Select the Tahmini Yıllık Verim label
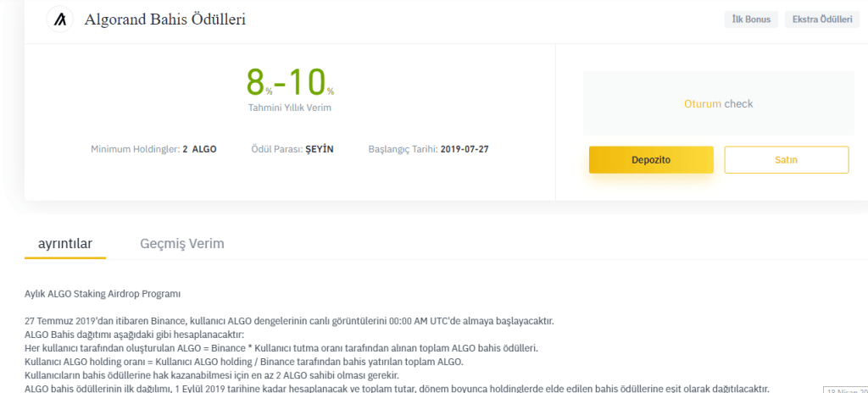 click(290, 108)
